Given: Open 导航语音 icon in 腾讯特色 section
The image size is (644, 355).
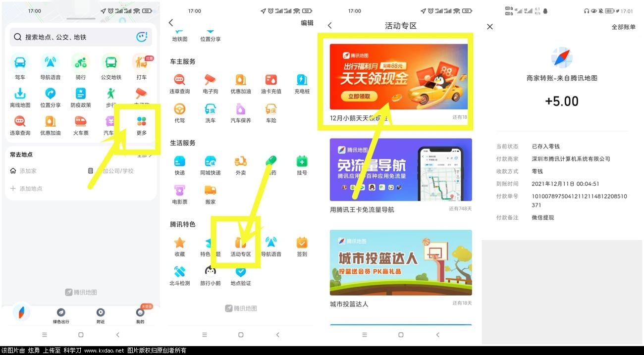Looking at the screenshot, I should click(x=271, y=243).
